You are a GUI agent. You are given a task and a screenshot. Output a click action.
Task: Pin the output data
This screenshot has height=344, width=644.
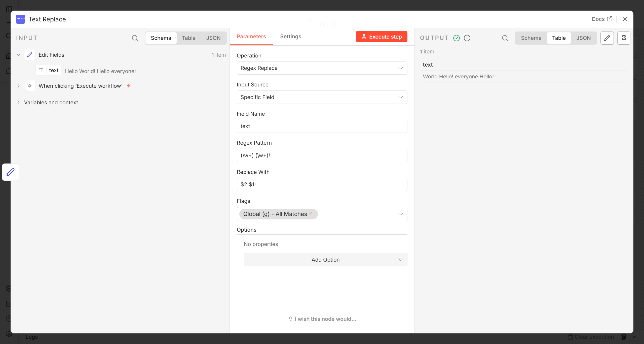pyautogui.click(x=624, y=38)
